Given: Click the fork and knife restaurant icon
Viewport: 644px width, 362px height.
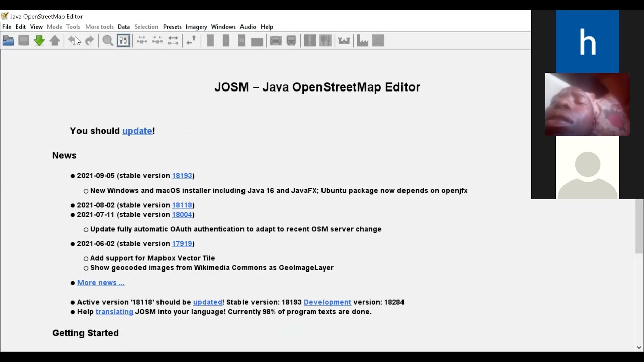Looking at the screenshot, I should [x=326, y=41].
